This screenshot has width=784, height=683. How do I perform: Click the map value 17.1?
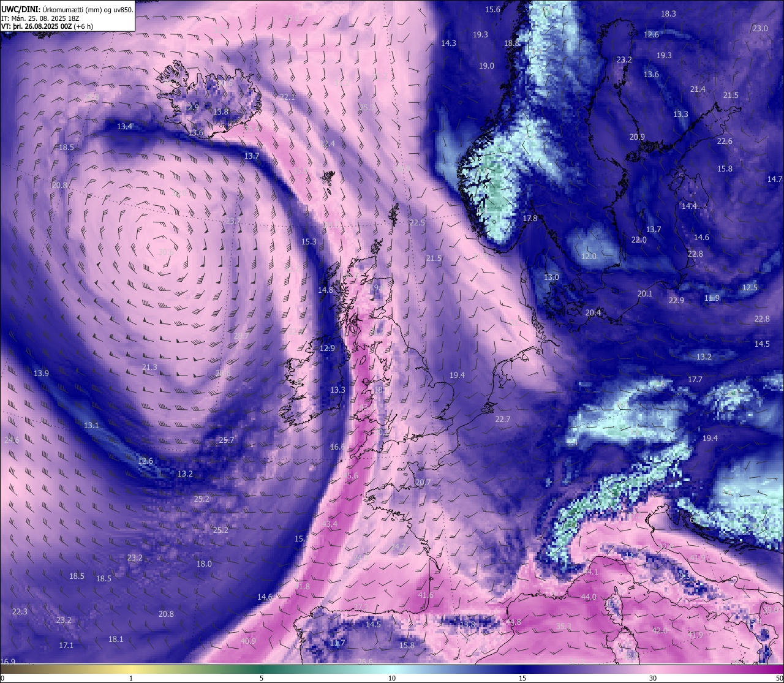coord(66,645)
